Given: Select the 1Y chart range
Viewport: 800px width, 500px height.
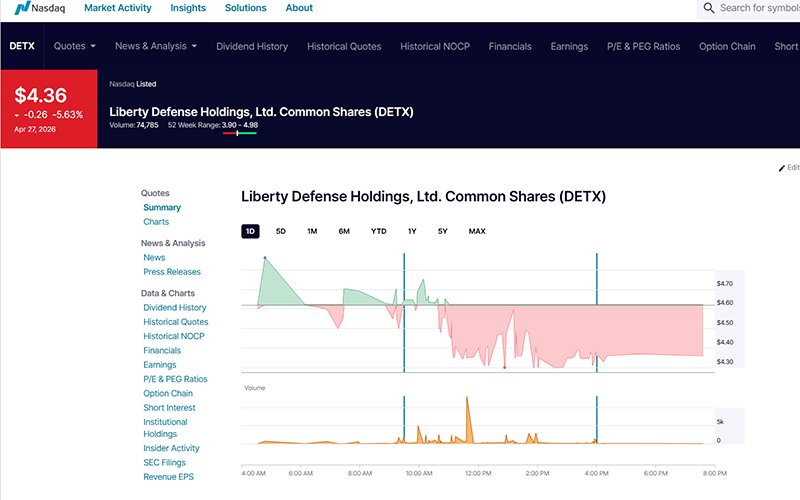Looking at the screenshot, I should (x=412, y=231).
